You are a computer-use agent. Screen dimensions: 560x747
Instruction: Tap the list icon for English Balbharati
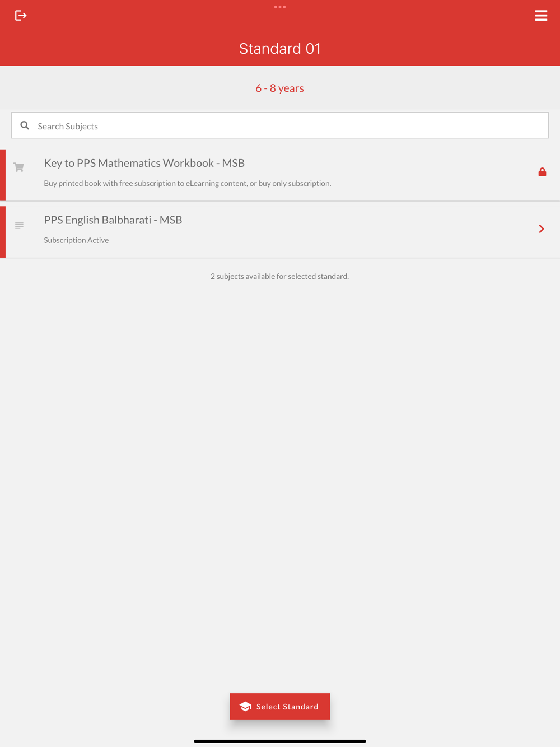19,225
